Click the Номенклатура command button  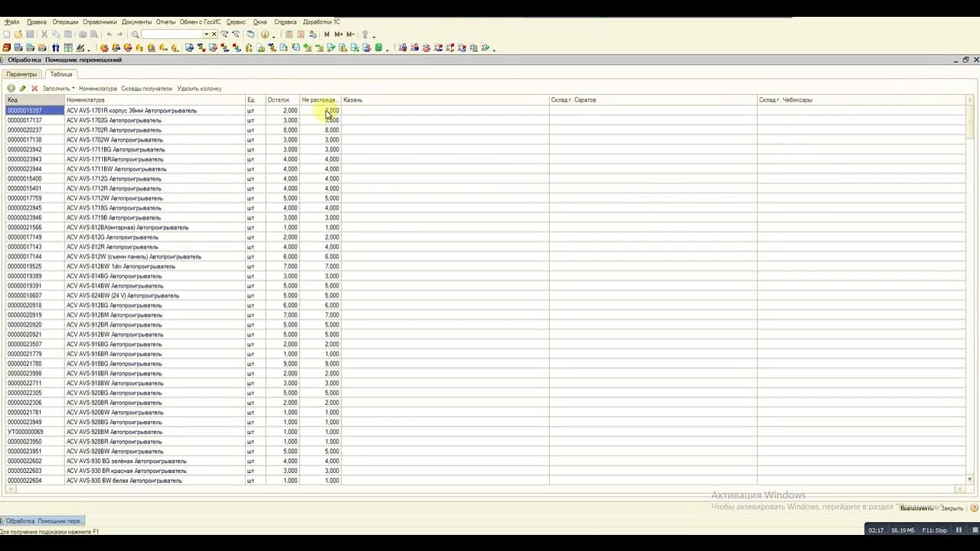coord(97,88)
